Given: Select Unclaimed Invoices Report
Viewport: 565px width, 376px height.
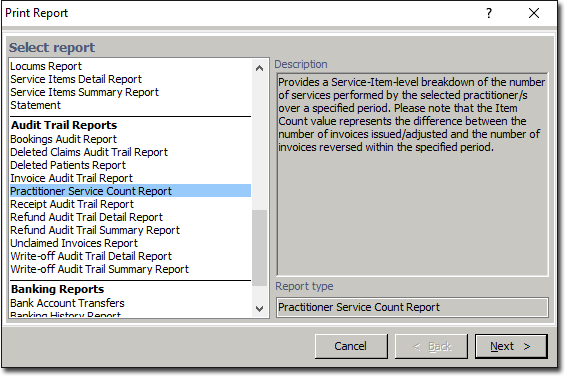Looking at the screenshot, I should pos(74,243).
